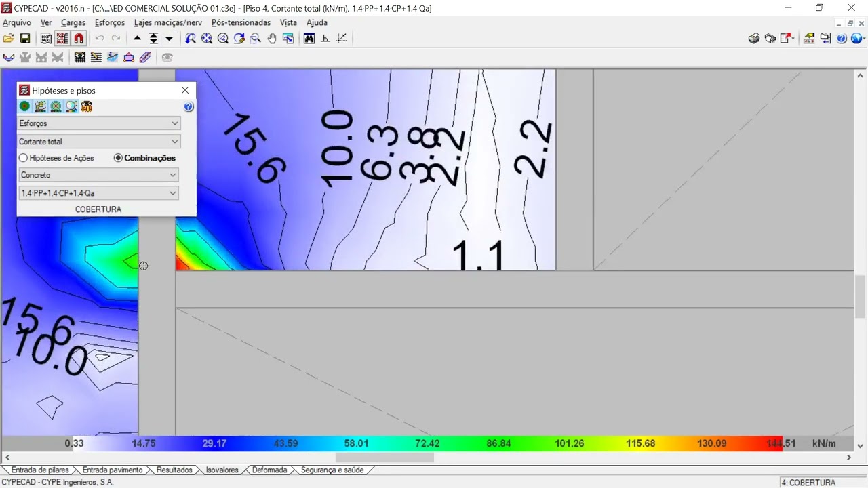Open the Ajuda menu
Image resolution: width=868 pixels, height=488 pixels.
point(317,22)
